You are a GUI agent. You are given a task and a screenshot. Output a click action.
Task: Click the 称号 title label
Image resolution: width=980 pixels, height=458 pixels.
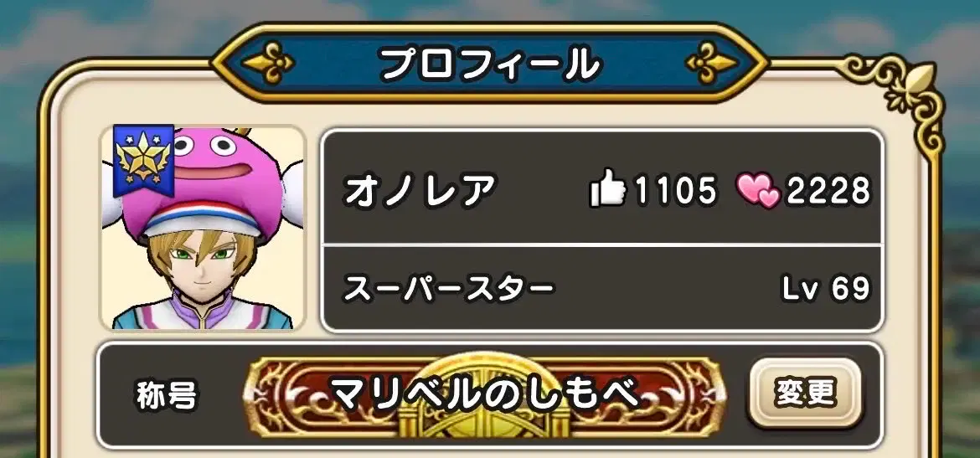[166, 395]
